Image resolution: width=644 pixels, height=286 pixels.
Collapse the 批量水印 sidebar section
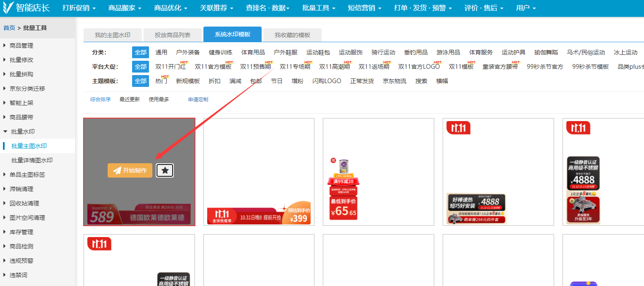pyautogui.click(x=23, y=132)
